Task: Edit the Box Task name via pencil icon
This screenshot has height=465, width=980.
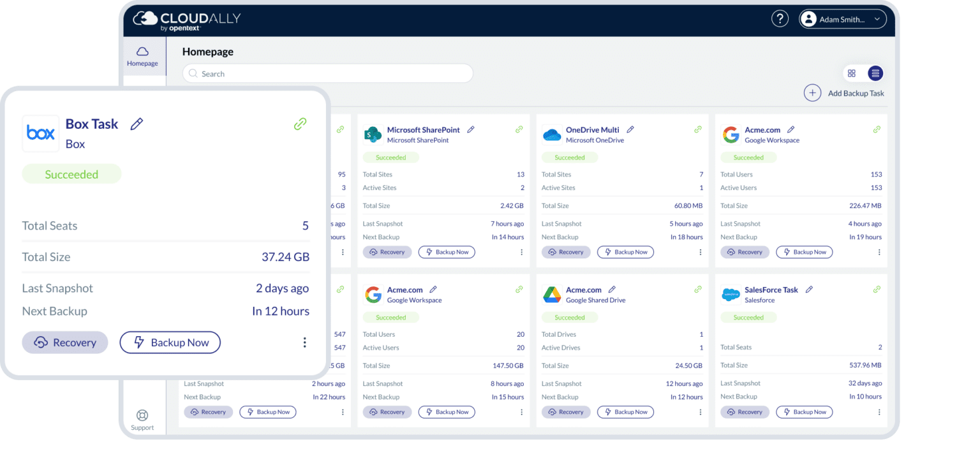Action: point(137,124)
